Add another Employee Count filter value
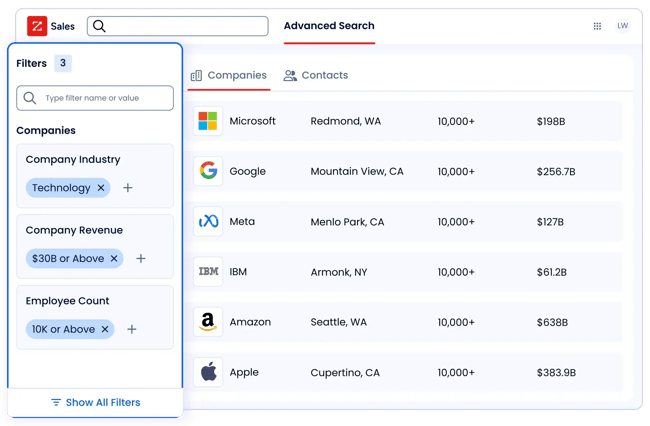 tap(132, 330)
